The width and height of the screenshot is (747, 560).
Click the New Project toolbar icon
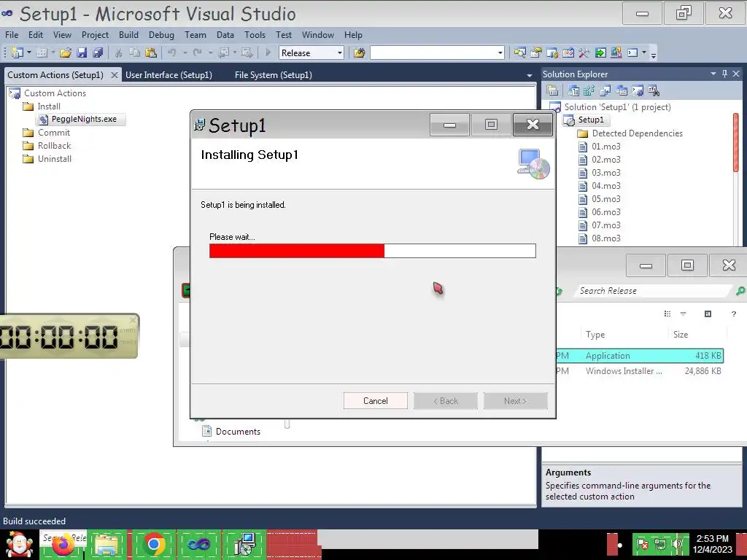click(x=18, y=52)
